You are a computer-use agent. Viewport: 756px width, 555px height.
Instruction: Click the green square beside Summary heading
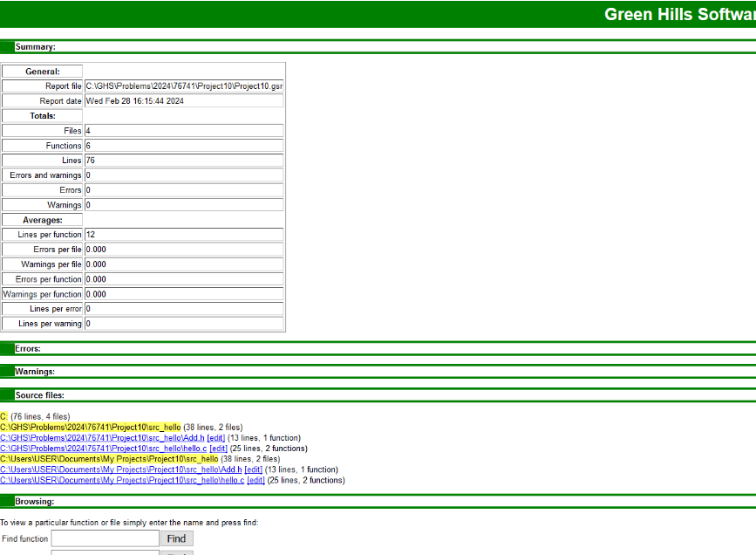tap(7, 47)
